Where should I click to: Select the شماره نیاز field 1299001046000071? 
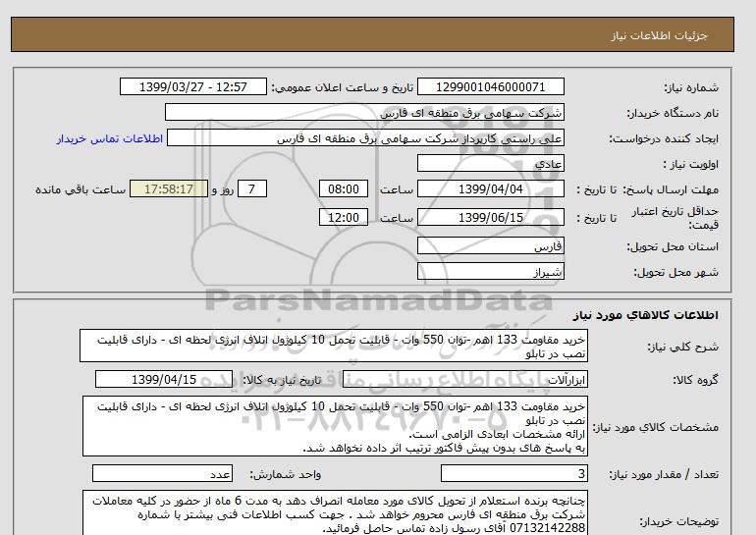pyautogui.click(x=490, y=86)
